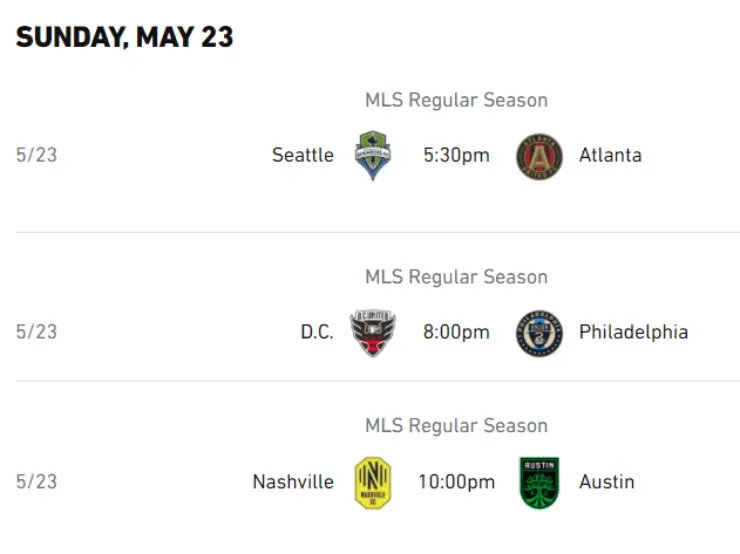Open the green Austin FC logo
Image resolution: width=740 pixels, height=554 pixels.
pyautogui.click(x=539, y=482)
